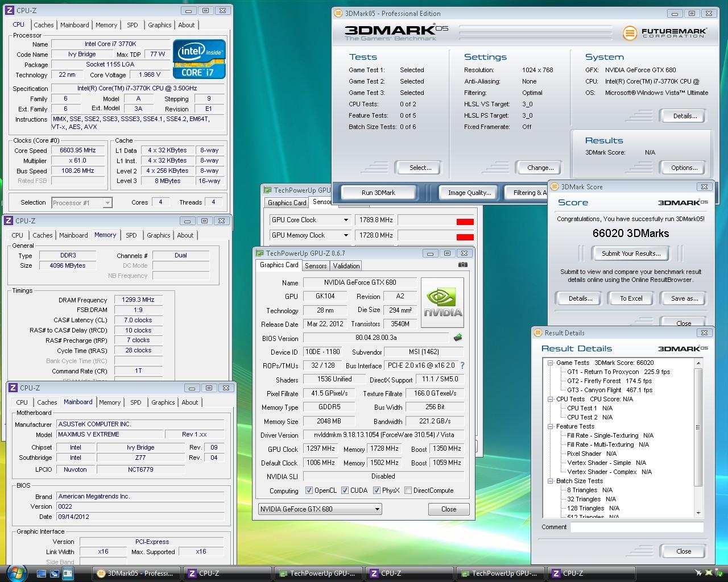Click the GPU-Z screenshot camera icon
Viewport: 728px width, 582px height.
click(463, 265)
